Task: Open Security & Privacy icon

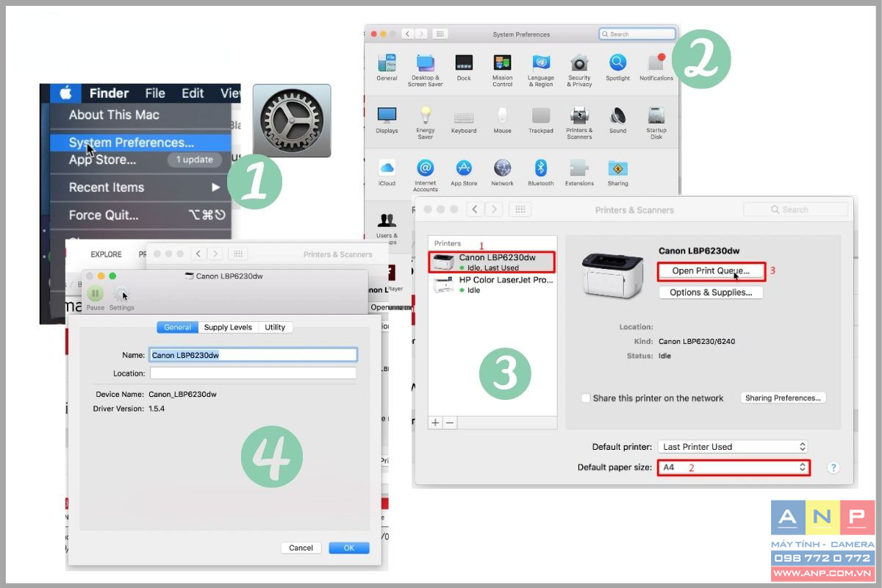Action: pos(579,63)
